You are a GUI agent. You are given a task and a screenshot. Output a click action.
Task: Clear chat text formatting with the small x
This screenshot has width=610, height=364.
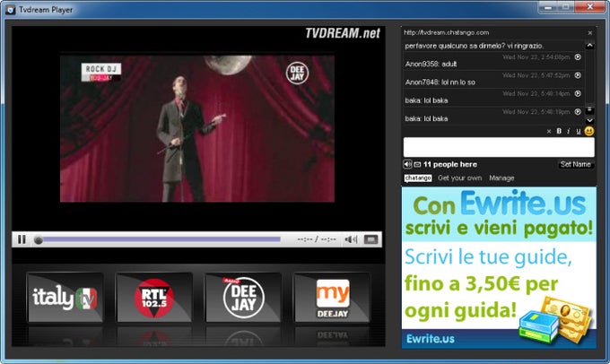point(549,132)
